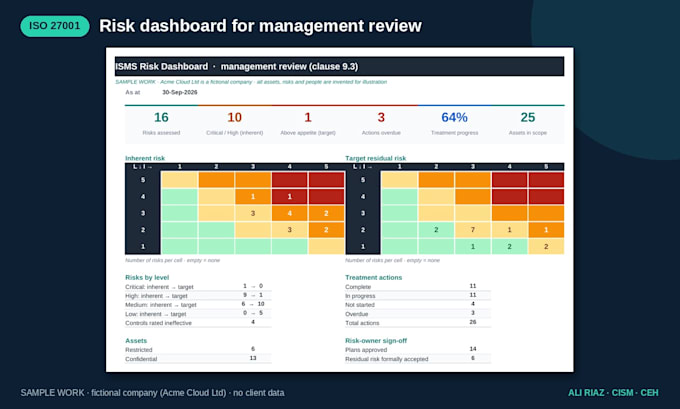Select the date value 30-Sep-2026

180,92
